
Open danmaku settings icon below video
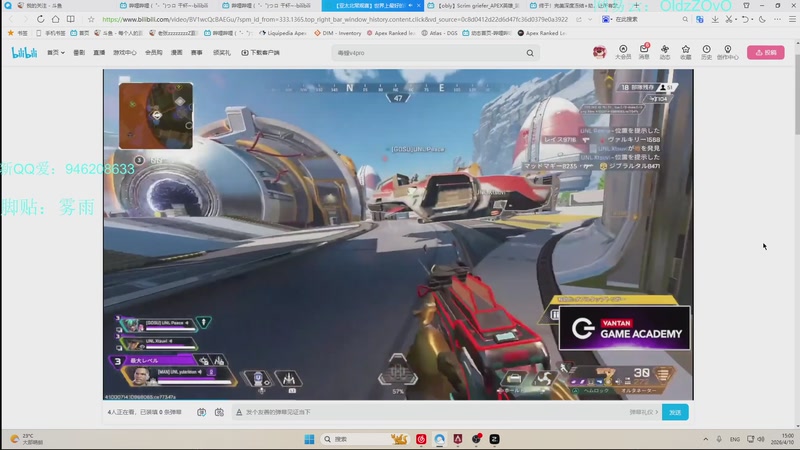219,412
